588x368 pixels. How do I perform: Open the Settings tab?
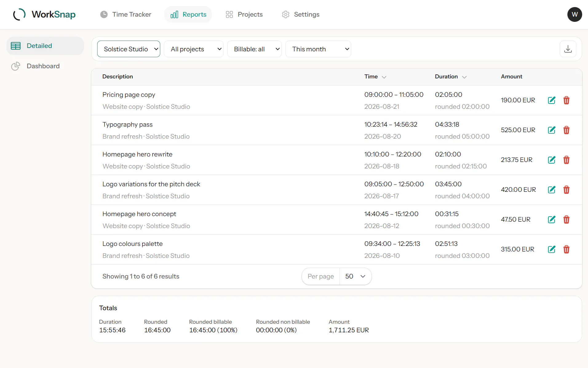(300, 14)
